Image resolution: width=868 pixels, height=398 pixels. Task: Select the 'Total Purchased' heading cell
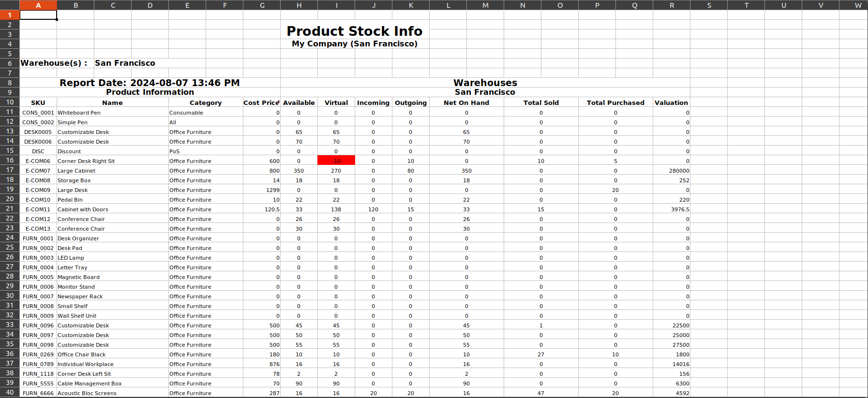click(x=615, y=103)
